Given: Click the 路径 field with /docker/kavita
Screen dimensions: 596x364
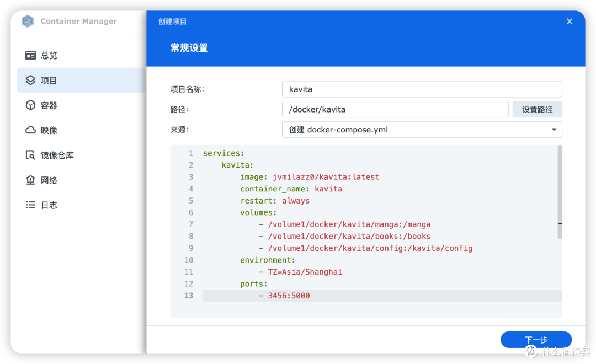Looking at the screenshot, I should (x=395, y=109).
